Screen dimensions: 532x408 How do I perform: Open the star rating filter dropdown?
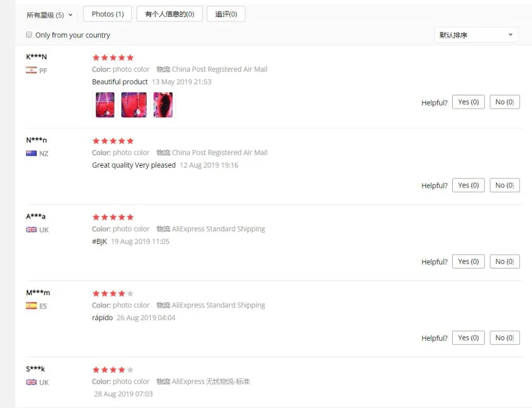coord(49,15)
